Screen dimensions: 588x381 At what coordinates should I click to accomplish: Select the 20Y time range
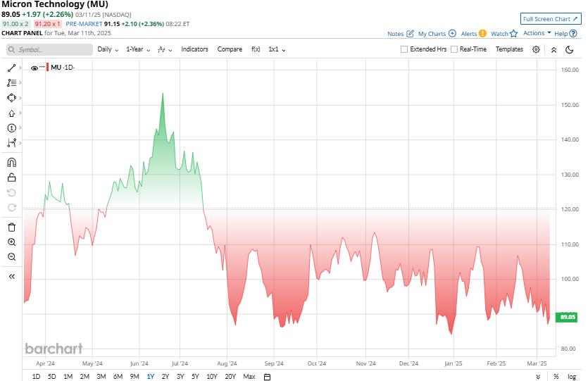click(230, 377)
